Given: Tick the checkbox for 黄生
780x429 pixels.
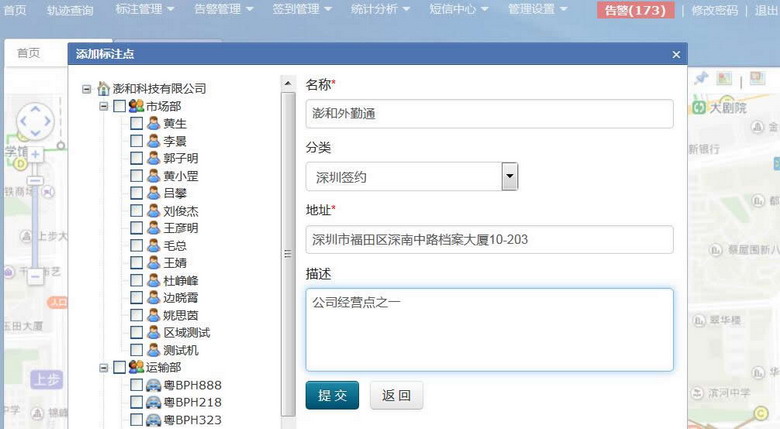Looking at the screenshot, I should 136,123.
